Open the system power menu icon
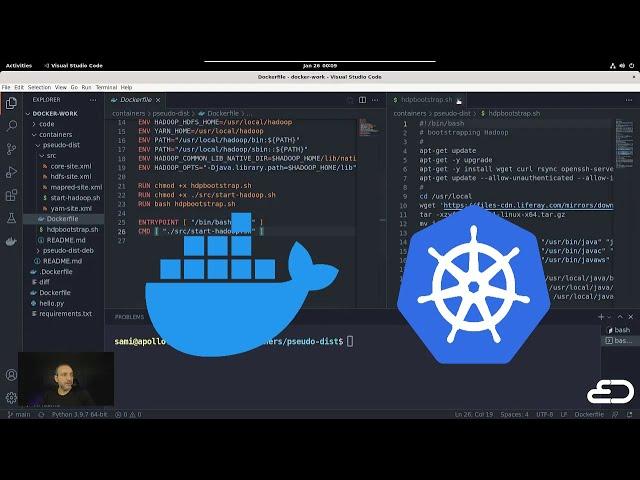640x480 pixels. point(631,66)
